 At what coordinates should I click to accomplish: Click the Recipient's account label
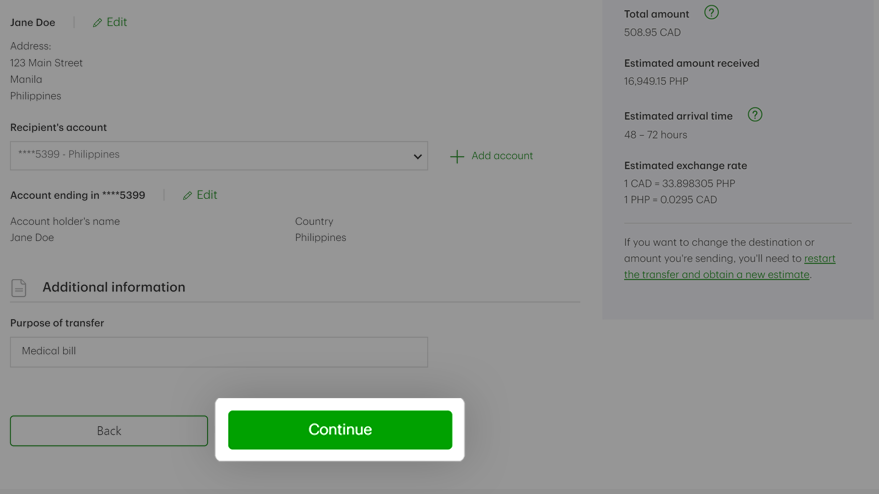pos(58,127)
